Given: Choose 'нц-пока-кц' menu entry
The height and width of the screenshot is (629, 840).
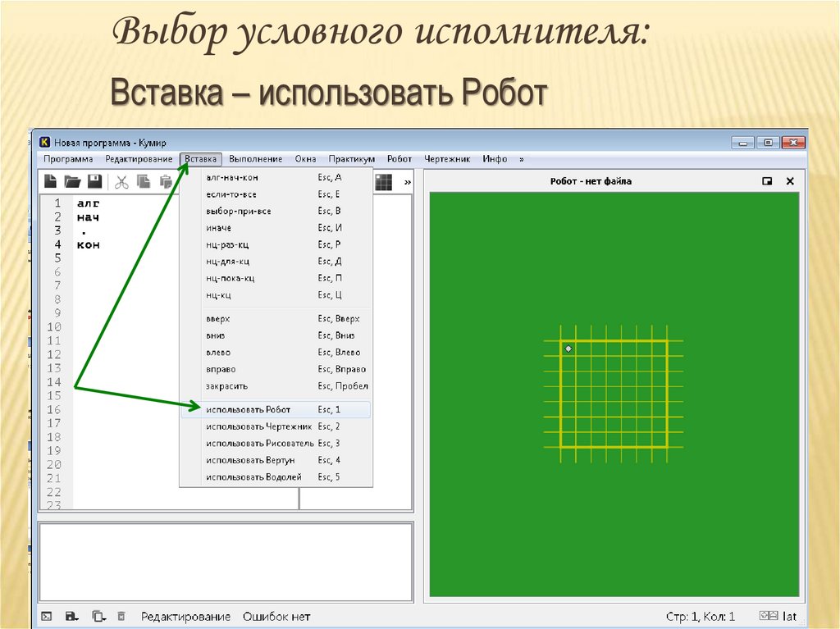Looking at the screenshot, I should point(276,278).
